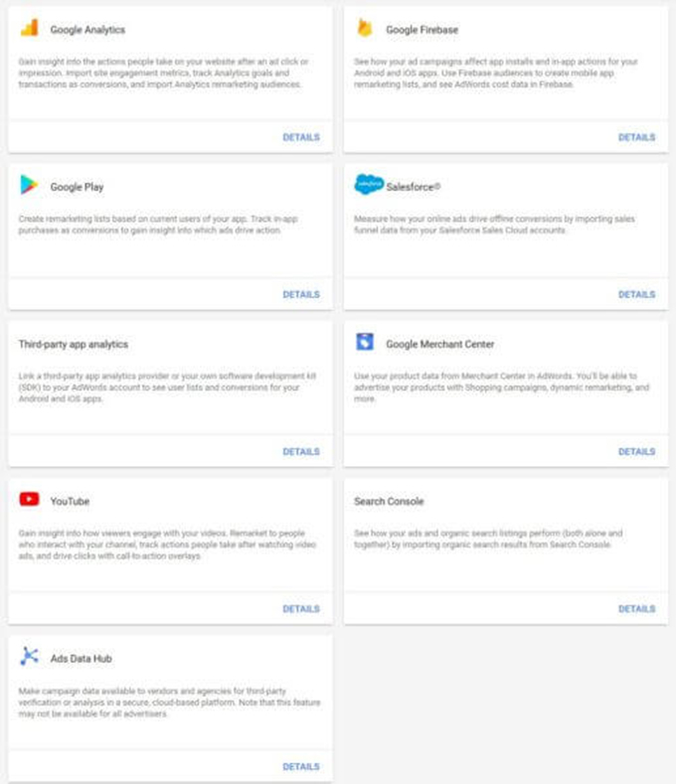
Task: Open Google Merchant Center DETAILS link
Action: click(636, 451)
